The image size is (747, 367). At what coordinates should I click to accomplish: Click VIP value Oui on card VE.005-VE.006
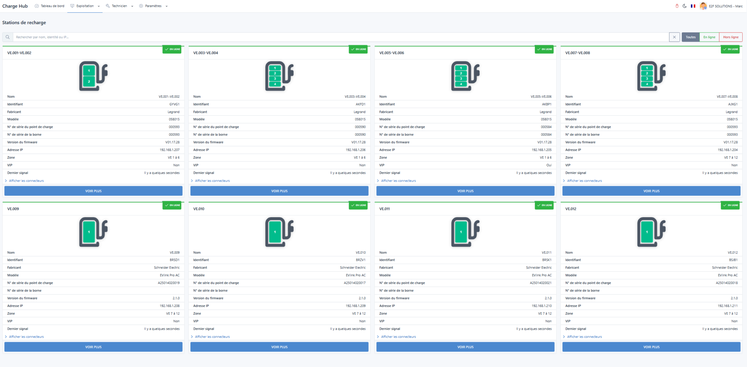point(550,165)
